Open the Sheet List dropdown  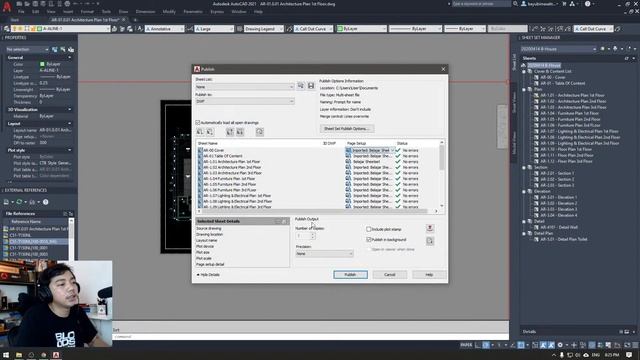244,87
